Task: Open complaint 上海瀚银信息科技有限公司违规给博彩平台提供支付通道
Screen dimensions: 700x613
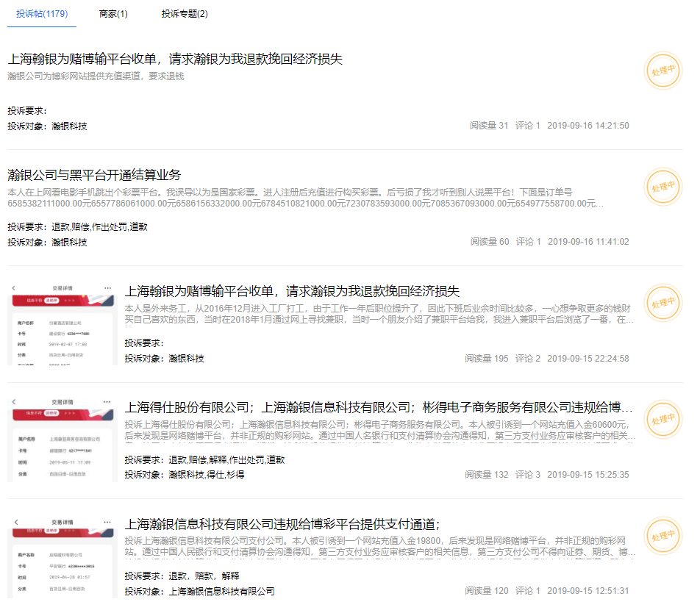Action: click(x=282, y=524)
